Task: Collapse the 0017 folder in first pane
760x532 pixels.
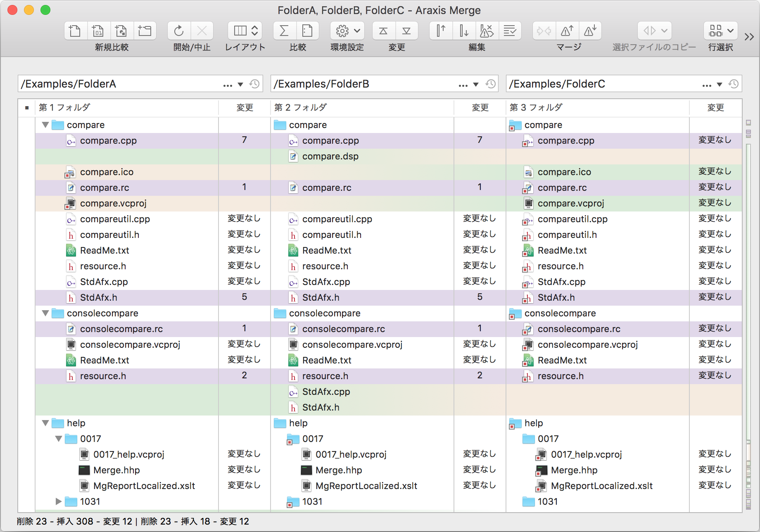Action: click(x=59, y=439)
